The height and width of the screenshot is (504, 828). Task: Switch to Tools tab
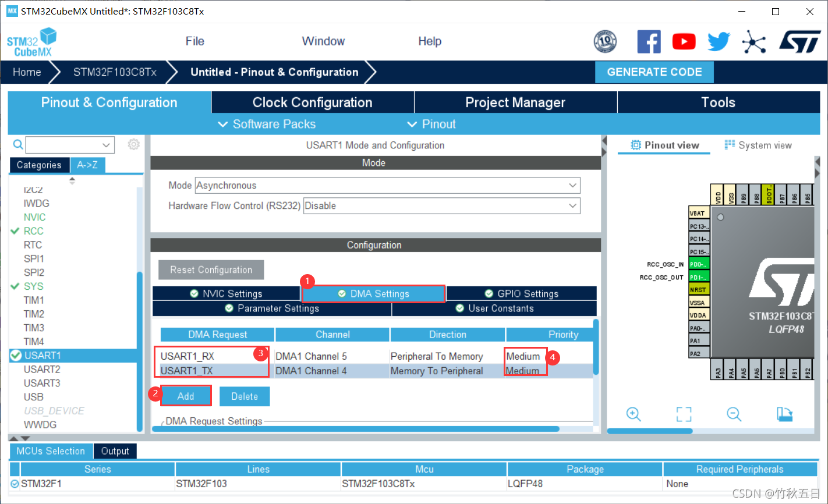pyautogui.click(x=718, y=102)
